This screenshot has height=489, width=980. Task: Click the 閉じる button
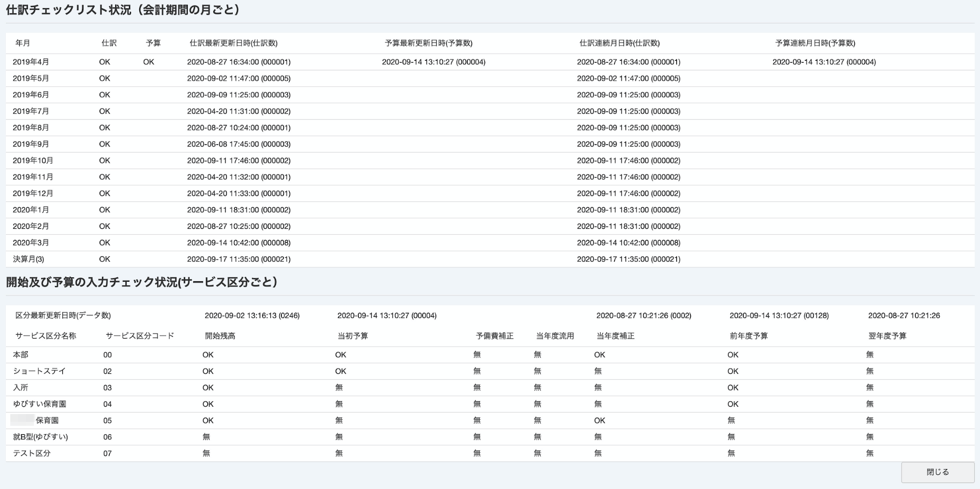(x=937, y=472)
